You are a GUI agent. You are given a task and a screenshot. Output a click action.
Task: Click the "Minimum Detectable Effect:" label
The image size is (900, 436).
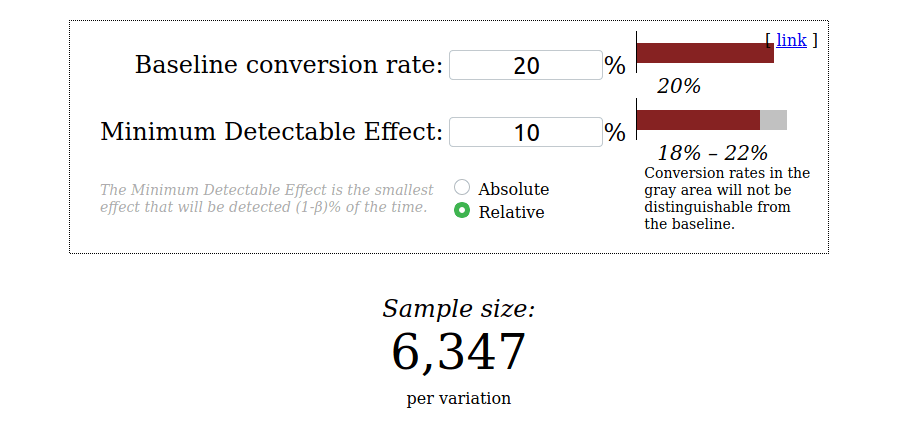click(271, 132)
